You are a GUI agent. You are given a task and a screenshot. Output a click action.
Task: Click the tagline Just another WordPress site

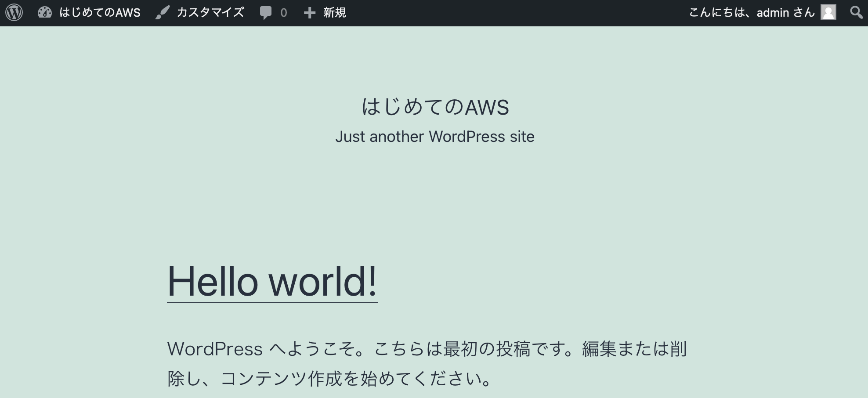click(x=435, y=137)
